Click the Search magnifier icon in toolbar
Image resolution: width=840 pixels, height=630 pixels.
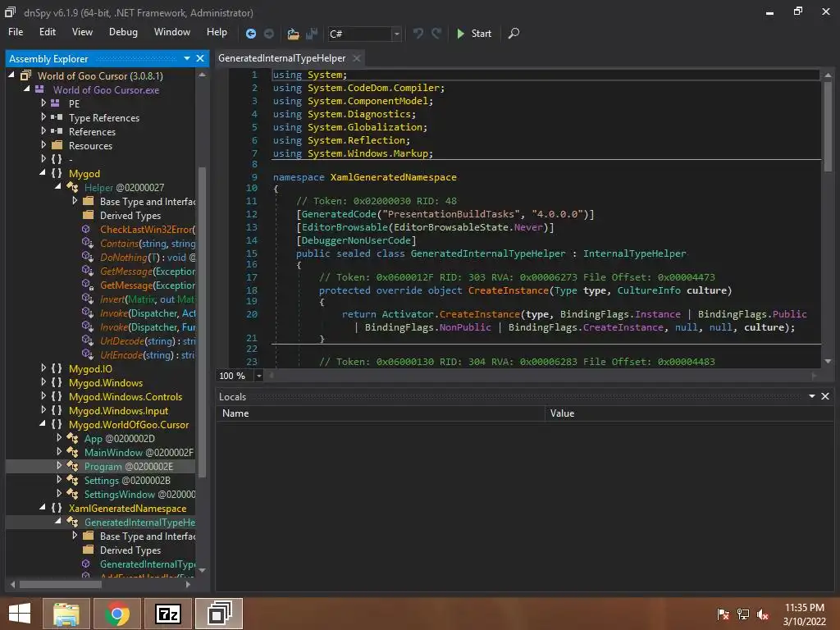[514, 34]
